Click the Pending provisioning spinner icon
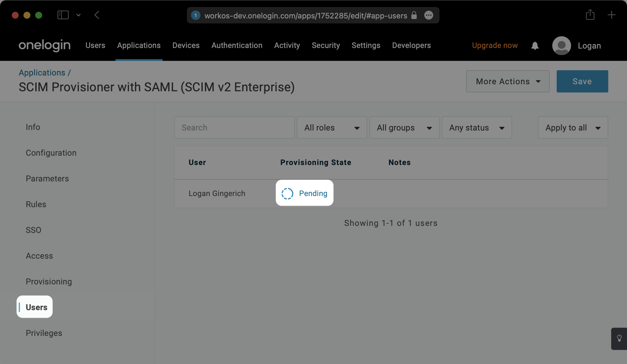The image size is (627, 364). 287,193
